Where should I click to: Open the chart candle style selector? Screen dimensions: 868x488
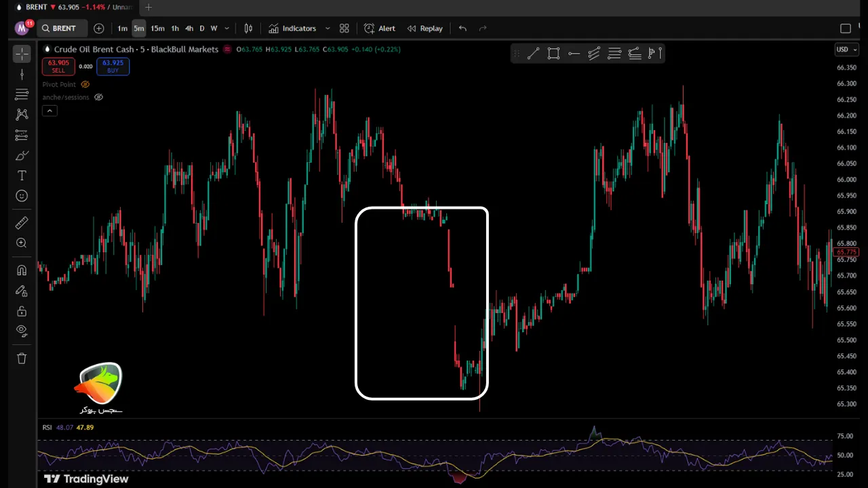click(x=248, y=28)
